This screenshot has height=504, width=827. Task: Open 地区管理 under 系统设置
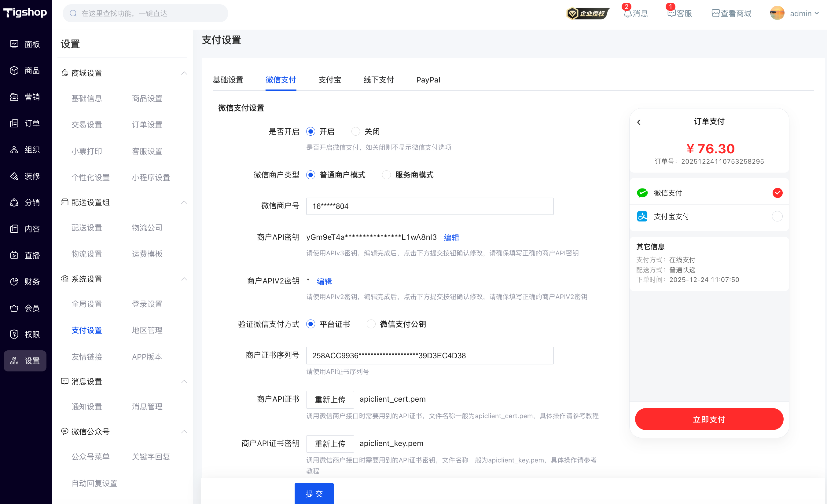coord(147,330)
